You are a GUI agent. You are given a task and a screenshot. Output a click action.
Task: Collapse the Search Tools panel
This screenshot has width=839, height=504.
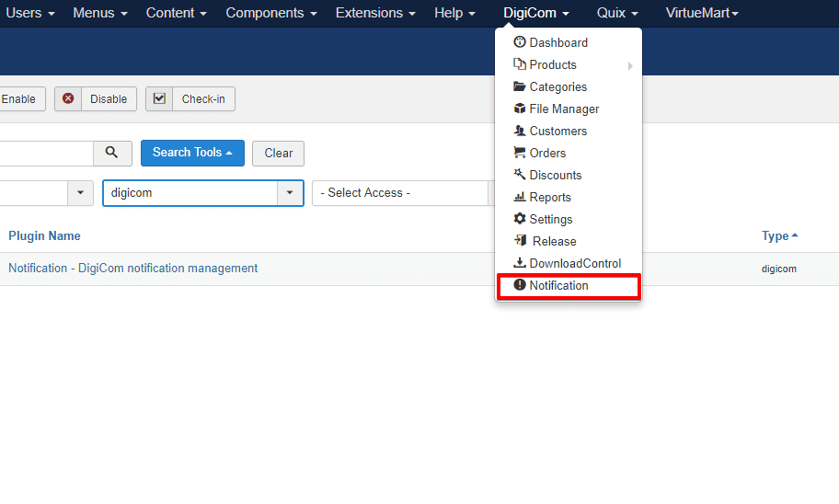click(192, 153)
